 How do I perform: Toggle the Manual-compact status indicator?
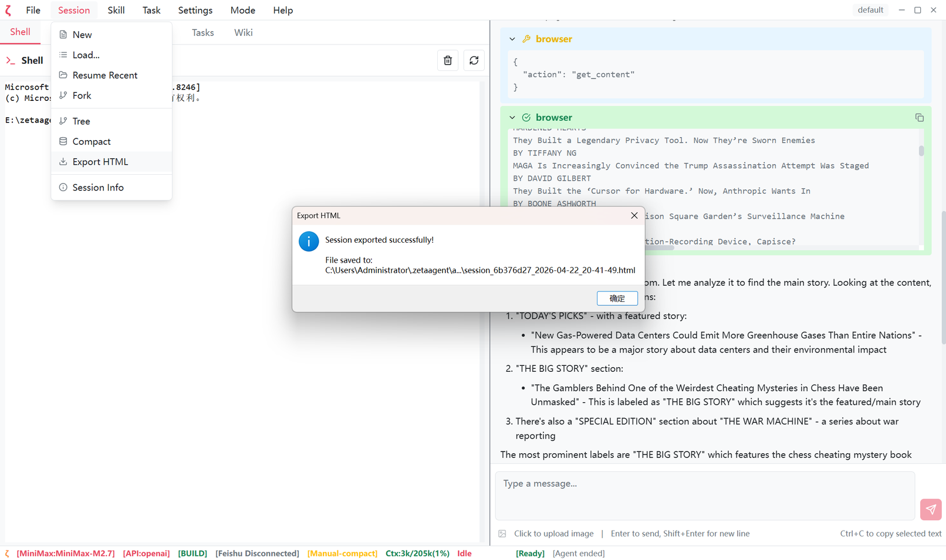[x=342, y=554]
